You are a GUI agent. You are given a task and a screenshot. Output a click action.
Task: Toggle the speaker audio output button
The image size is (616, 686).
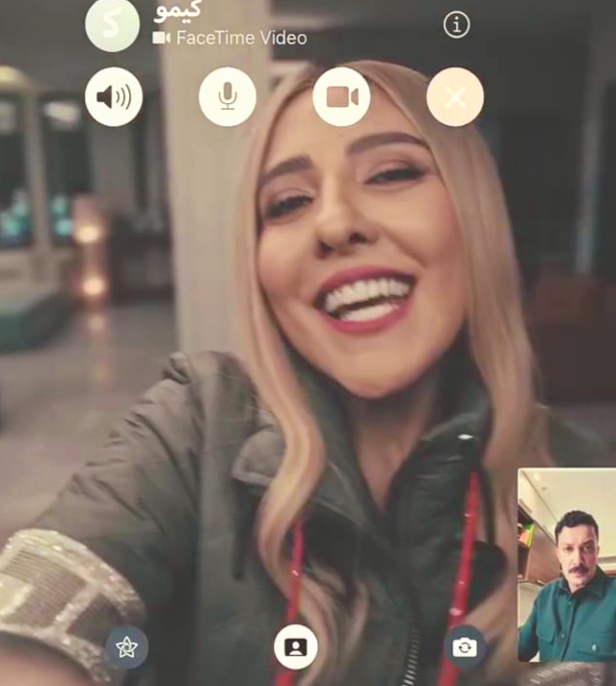click(x=114, y=97)
